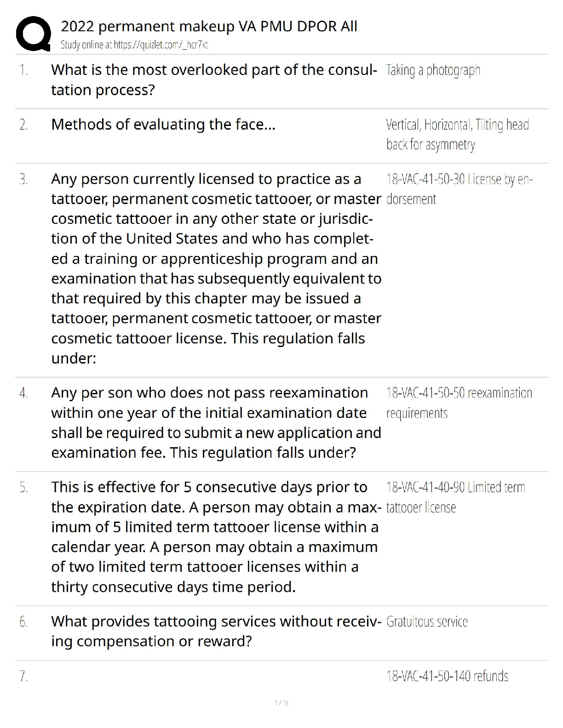Screen dimensions: 563x728
Task: Select the question about the overlooked consultation part
Action: [213, 80]
